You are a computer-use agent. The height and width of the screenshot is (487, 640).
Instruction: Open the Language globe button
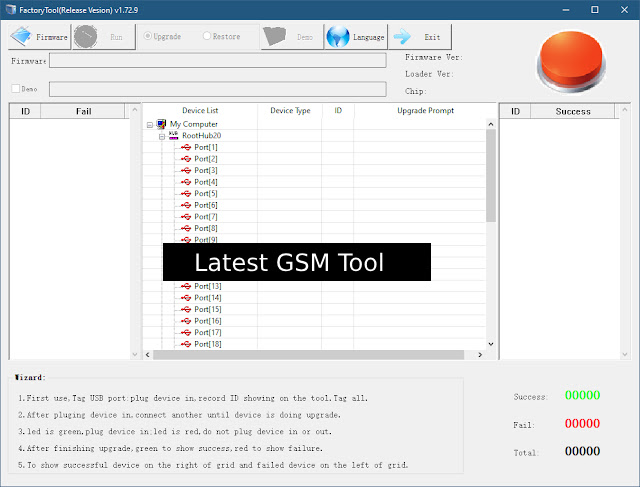(x=356, y=37)
